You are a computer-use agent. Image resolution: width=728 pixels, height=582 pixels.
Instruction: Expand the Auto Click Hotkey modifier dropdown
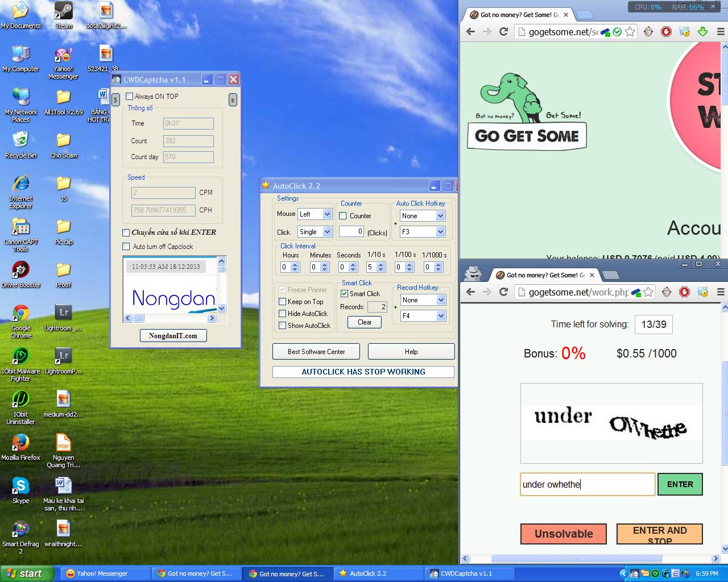click(440, 216)
